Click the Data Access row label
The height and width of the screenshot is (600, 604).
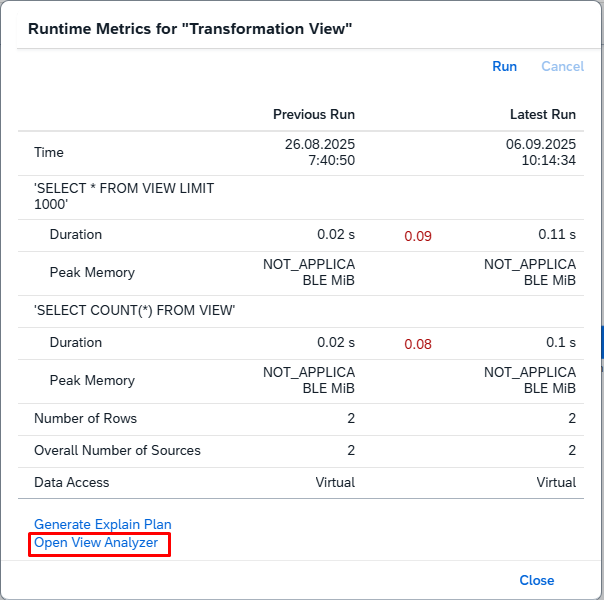(x=72, y=482)
